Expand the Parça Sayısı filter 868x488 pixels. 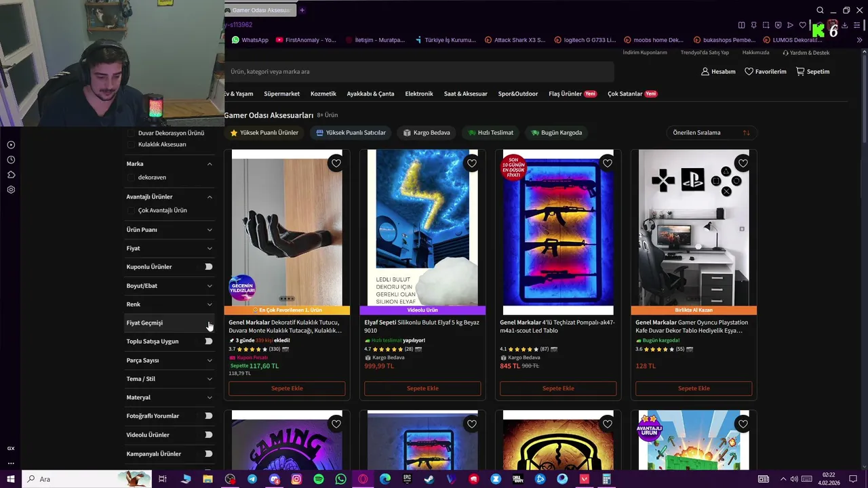click(210, 361)
